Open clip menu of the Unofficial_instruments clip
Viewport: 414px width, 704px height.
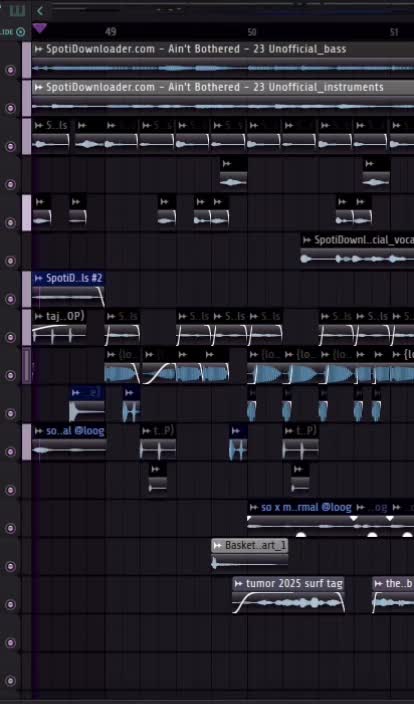point(39,87)
